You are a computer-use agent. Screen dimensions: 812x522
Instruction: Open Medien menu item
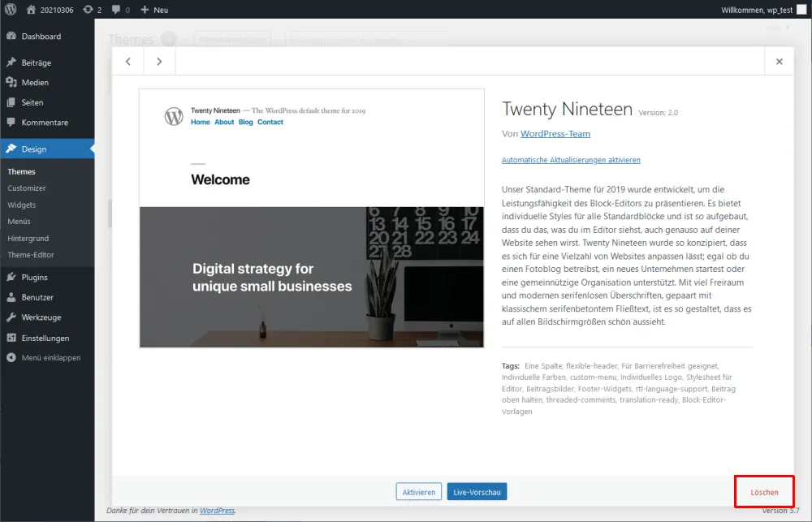point(47,82)
